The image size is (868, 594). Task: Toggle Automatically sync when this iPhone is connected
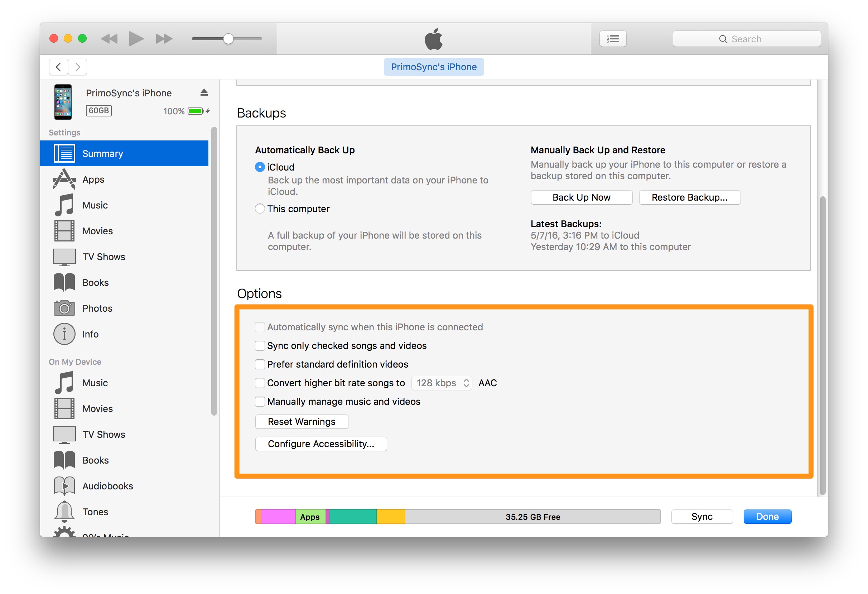pyautogui.click(x=260, y=327)
